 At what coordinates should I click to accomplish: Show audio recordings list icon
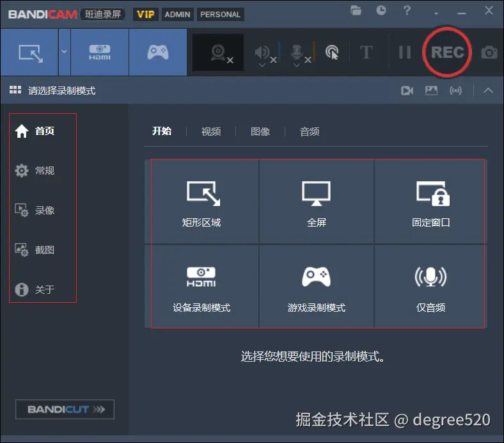coord(455,91)
